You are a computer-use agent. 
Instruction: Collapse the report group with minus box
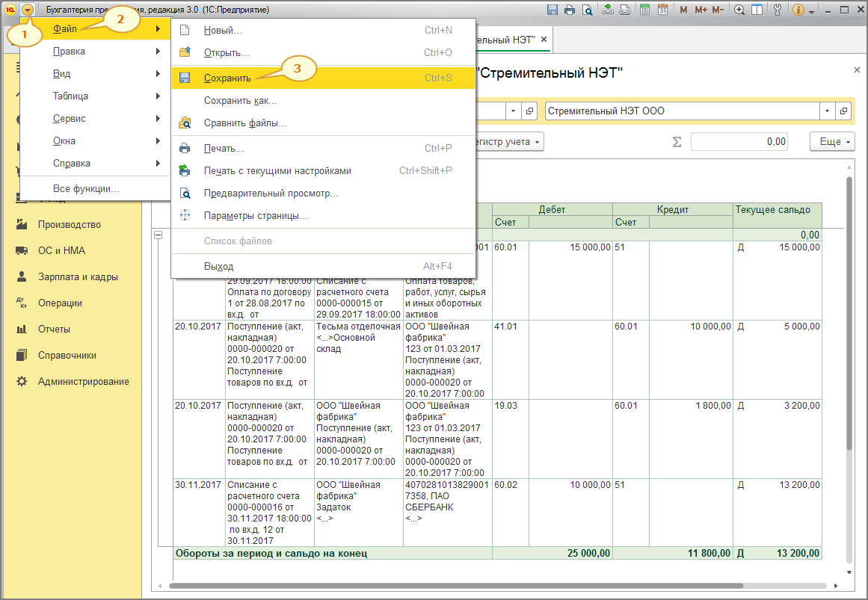pyautogui.click(x=158, y=235)
